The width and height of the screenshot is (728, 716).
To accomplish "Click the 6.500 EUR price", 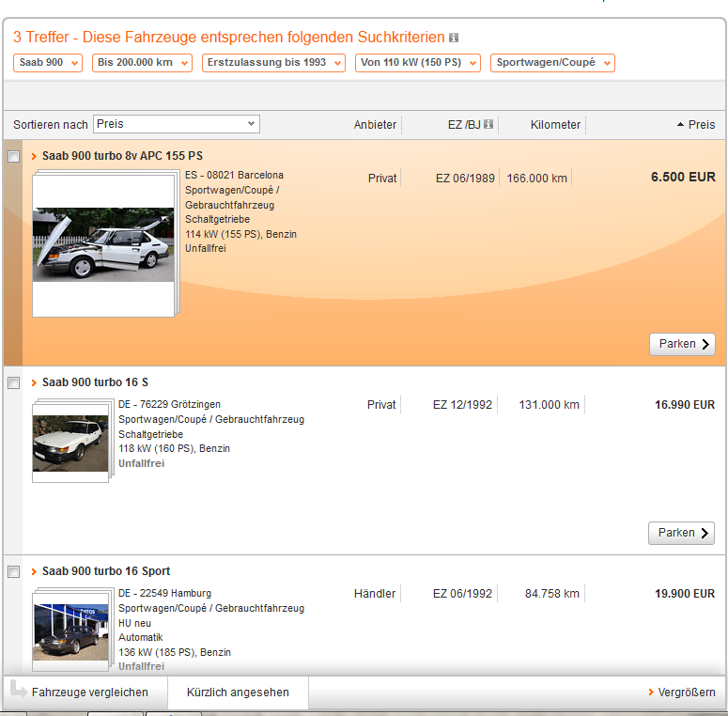I will [683, 178].
